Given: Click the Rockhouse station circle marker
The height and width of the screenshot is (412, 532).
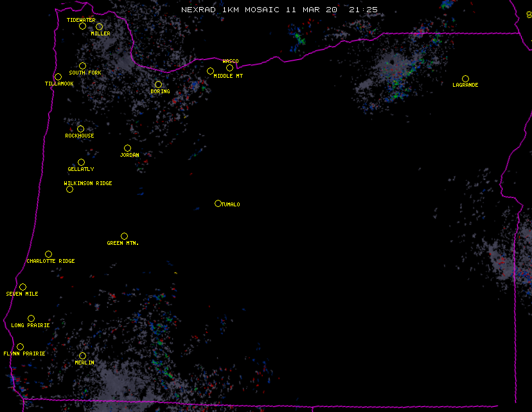Looking at the screenshot, I should point(80,129).
